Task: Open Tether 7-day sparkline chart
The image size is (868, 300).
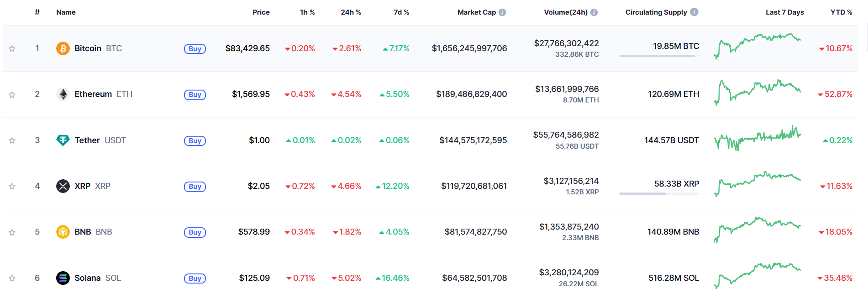Action: click(x=757, y=138)
